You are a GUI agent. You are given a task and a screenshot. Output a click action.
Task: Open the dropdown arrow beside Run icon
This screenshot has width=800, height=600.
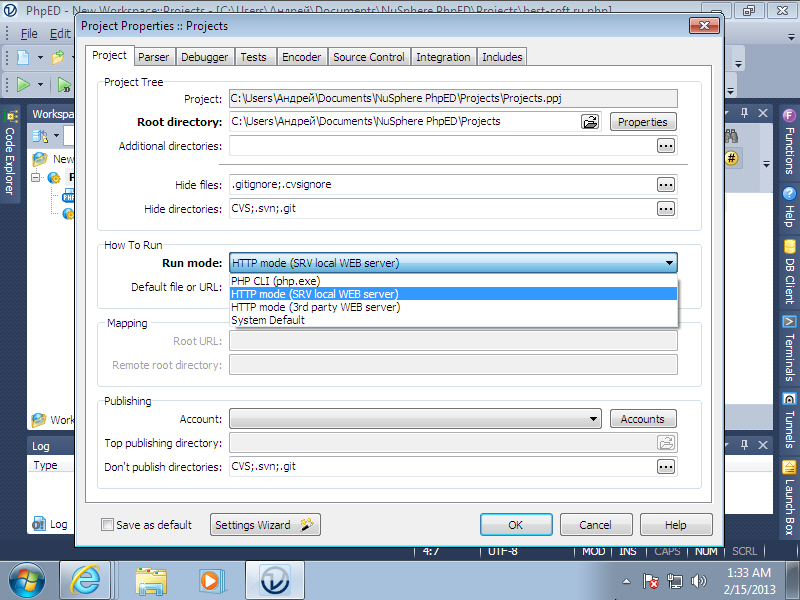point(40,84)
